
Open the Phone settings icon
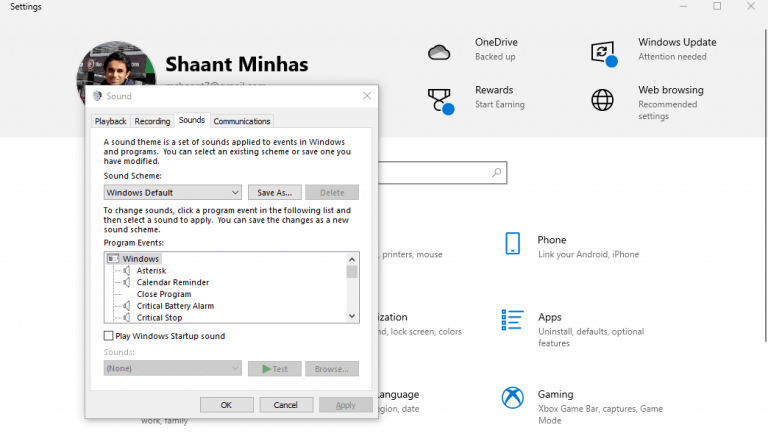coord(512,243)
